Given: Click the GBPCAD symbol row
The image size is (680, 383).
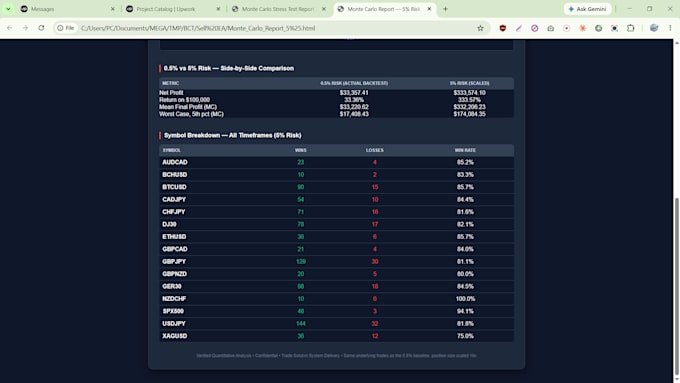Looking at the screenshot, I should (x=337, y=249).
